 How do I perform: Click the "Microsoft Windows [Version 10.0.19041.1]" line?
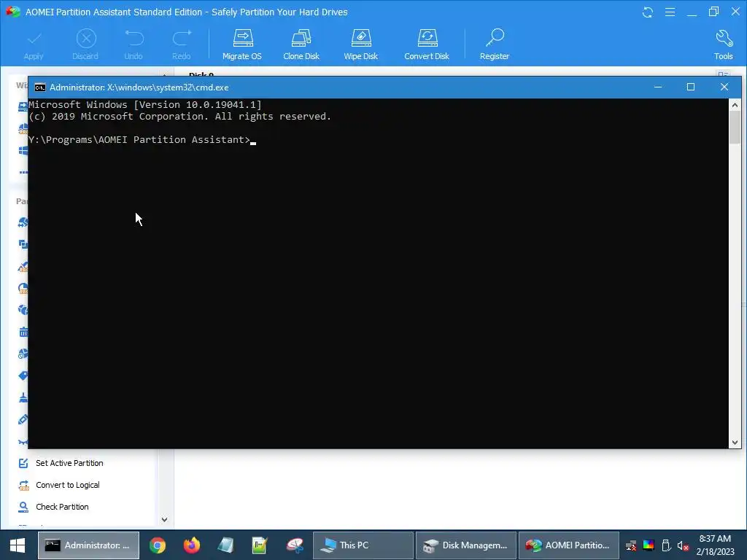(x=145, y=105)
